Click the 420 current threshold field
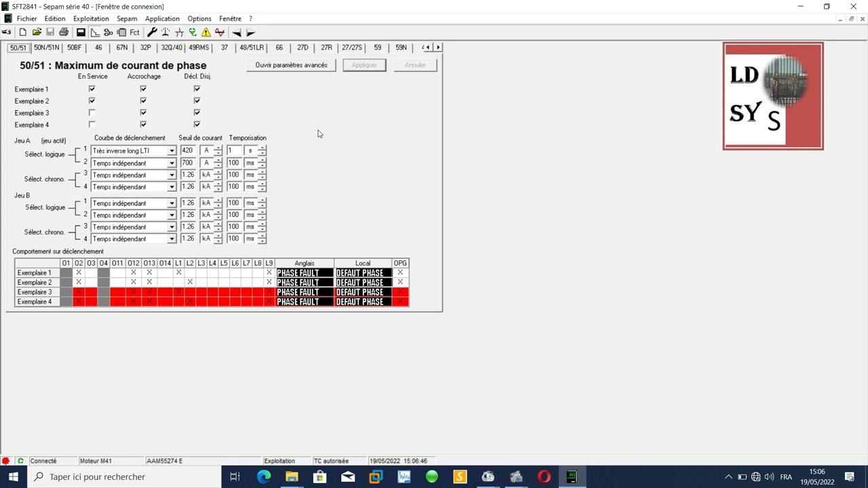The width and height of the screenshot is (868, 488). (188, 150)
